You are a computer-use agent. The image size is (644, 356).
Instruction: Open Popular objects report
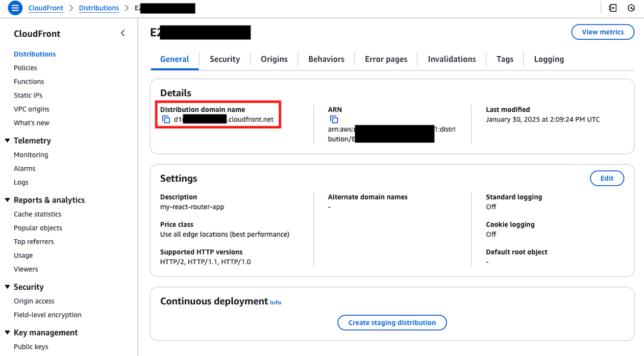click(x=38, y=228)
